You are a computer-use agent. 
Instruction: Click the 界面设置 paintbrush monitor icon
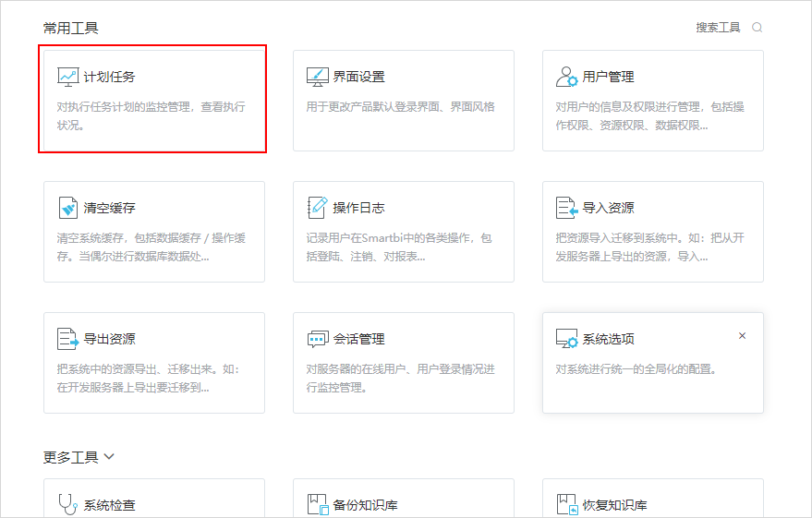[x=317, y=78]
